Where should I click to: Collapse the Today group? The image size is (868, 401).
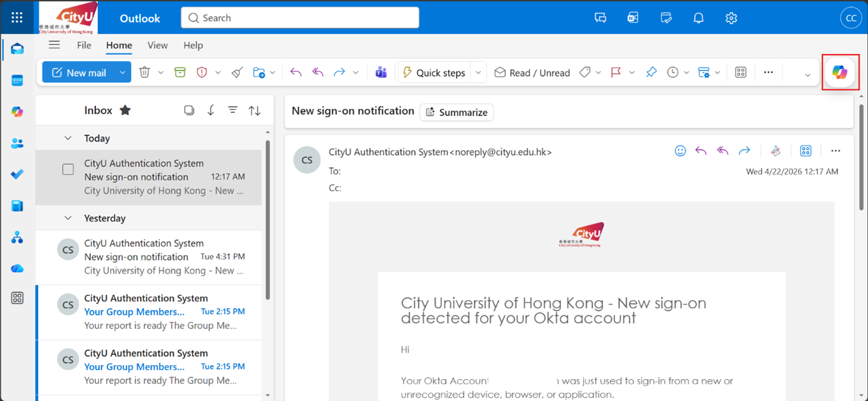pos(68,139)
